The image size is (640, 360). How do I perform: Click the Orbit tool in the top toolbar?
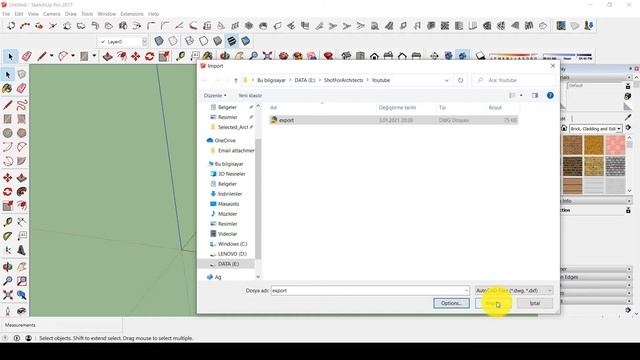click(x=225, y=56)
